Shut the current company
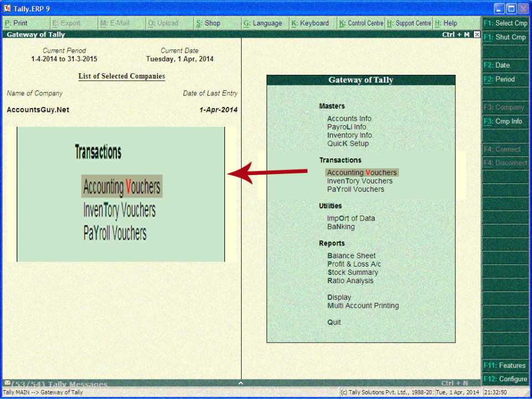Viewport: 532px width, 399px height. click(505, 37)
